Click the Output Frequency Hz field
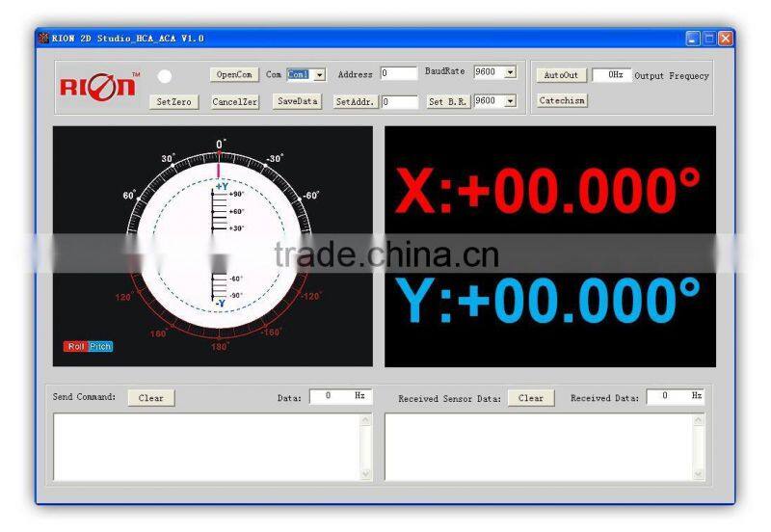This screenshot has height=532, width=771. coord(612,75)
